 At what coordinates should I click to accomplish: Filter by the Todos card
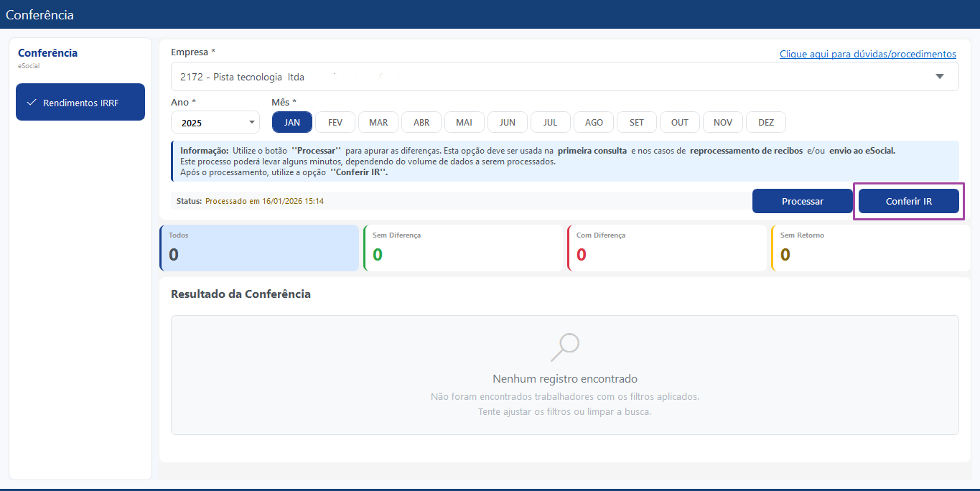tap(259, 248)
